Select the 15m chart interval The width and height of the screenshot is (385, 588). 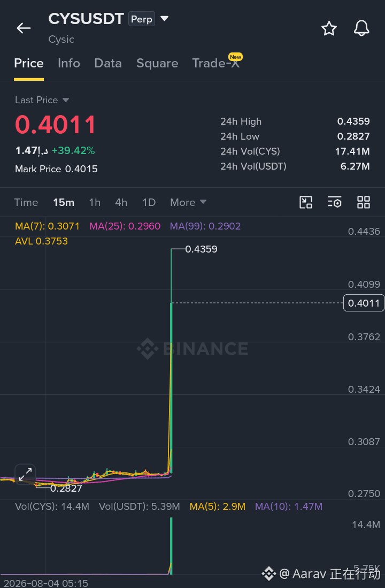tap(63, 202)
